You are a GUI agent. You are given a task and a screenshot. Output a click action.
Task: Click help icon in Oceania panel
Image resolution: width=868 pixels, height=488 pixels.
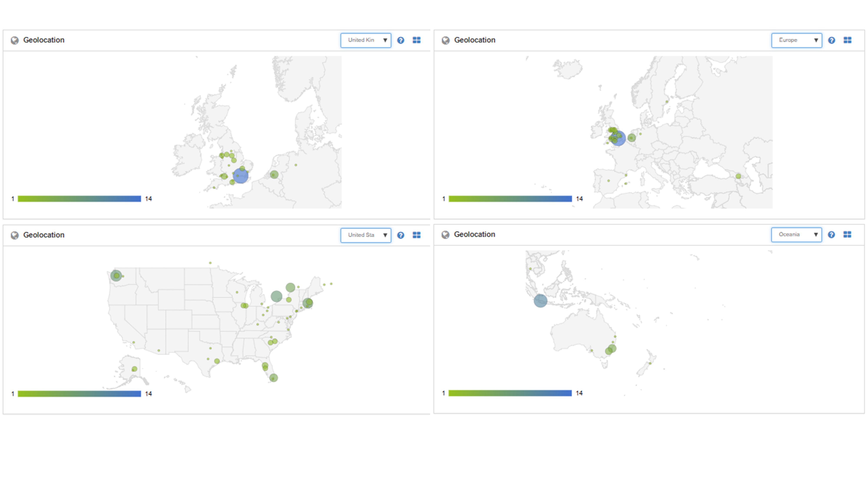831,235
